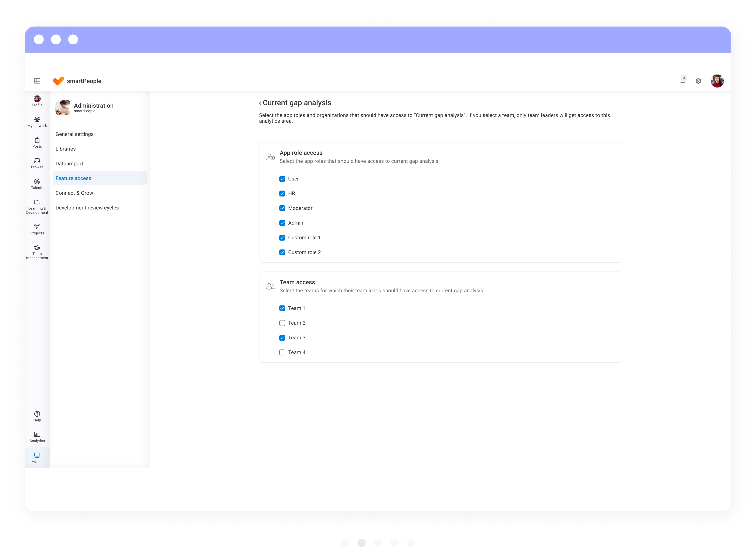Screen dimensions: 756x547
Task: Uncheck the HR role checkbox
Action: (x=282, y=194)
